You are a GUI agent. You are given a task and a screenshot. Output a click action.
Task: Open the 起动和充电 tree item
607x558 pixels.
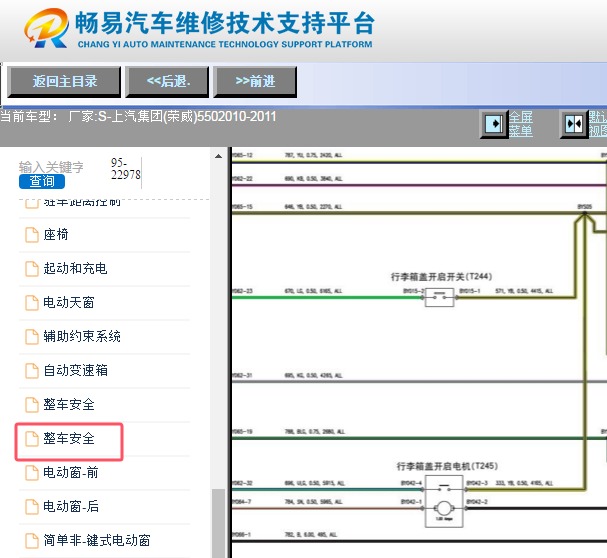pyautogui.click(x=75, y=268)
